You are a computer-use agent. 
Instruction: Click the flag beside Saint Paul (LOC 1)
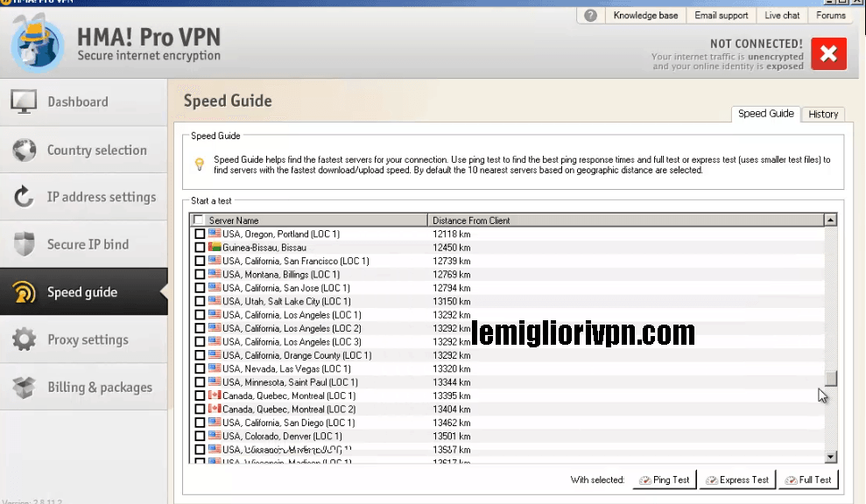coord(215,381)
